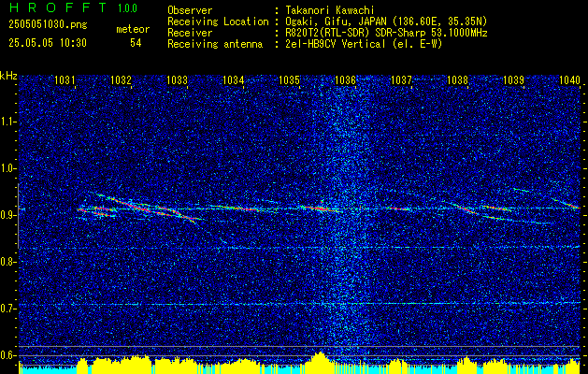Click time marker 1031

(65, 79)
